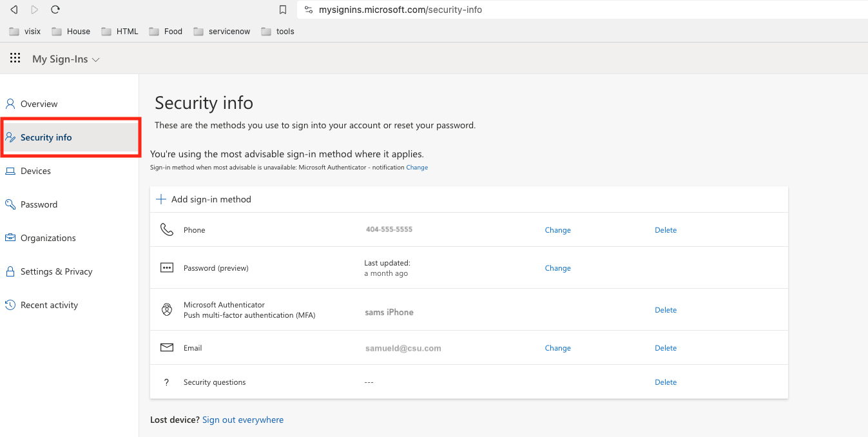Click the Phone method handset icon
The image size is (868, 437).
(167, 229)
